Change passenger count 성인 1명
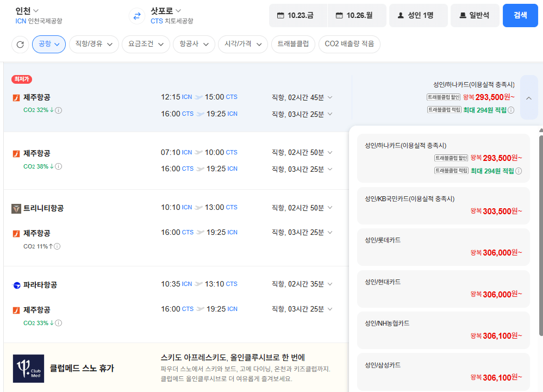The height and width of the screenshot is (392, 543). [419, 16]
